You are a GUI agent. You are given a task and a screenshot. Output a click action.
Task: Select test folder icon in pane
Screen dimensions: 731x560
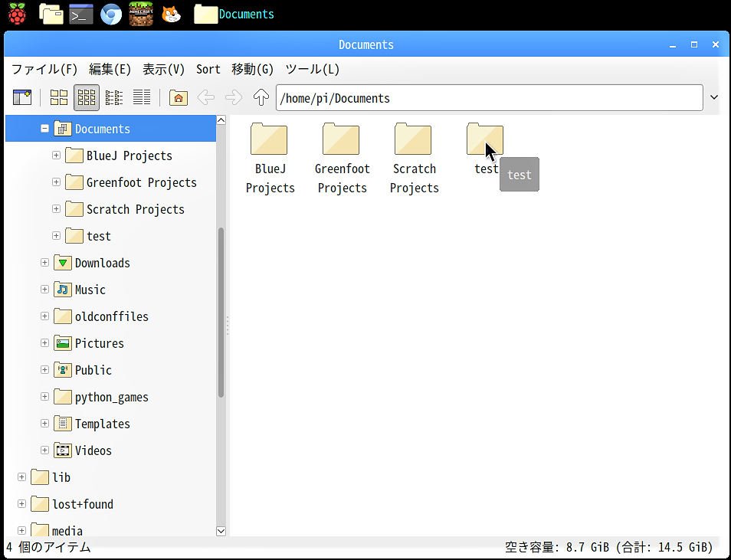coord(485,139)
